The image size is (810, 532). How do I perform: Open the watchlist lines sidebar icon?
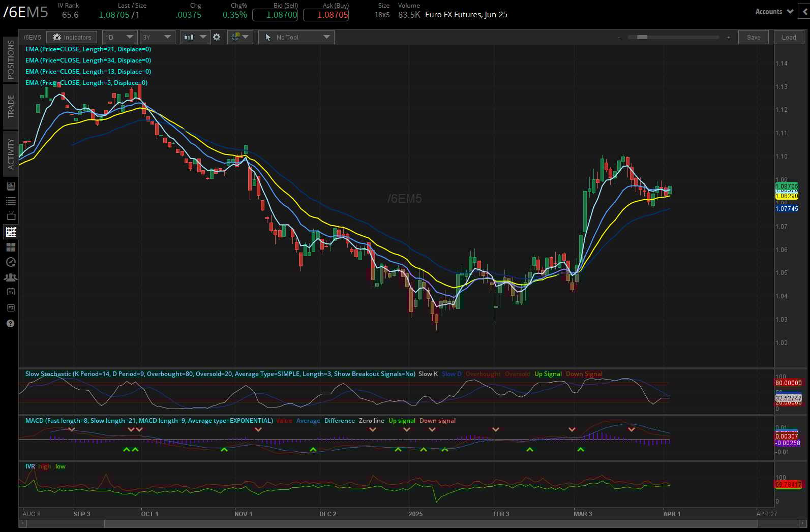[x=11, y=201]
